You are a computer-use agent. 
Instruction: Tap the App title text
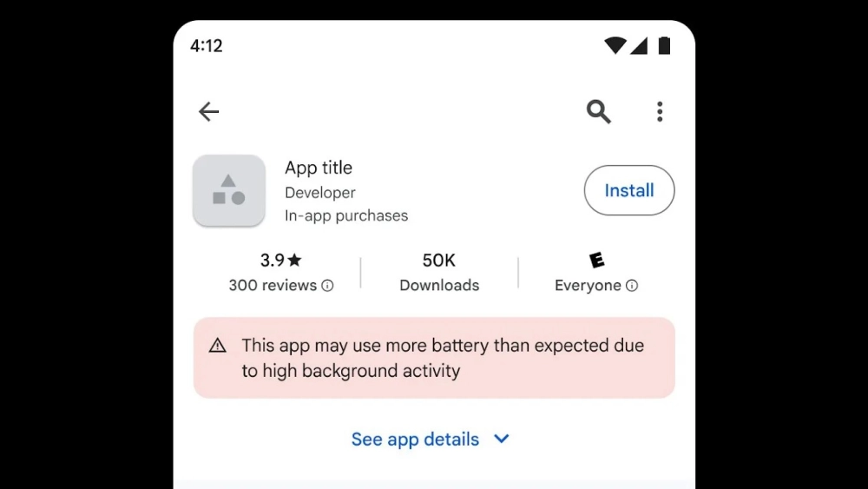coord(319,168)
